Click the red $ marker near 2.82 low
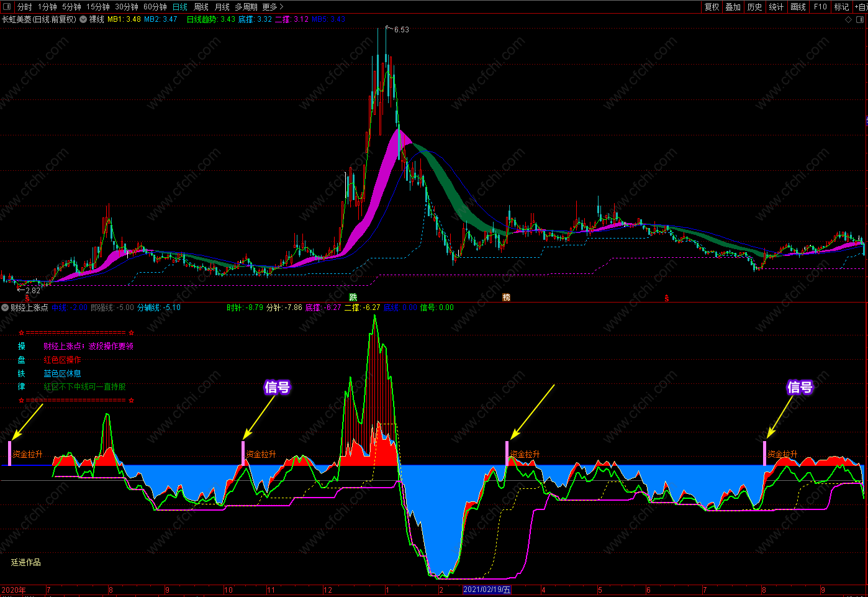Viewport: 868px width, 597px height. tap(27, 299)
